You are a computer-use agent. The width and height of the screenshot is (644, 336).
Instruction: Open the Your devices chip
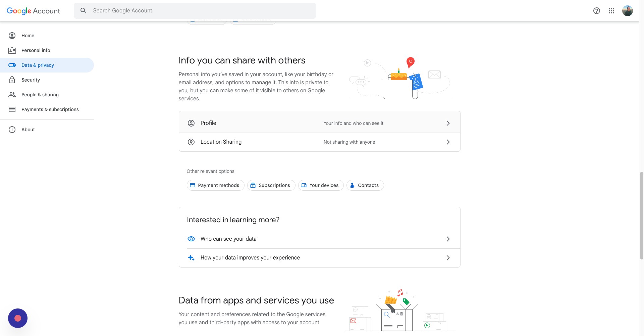(321, 185)
